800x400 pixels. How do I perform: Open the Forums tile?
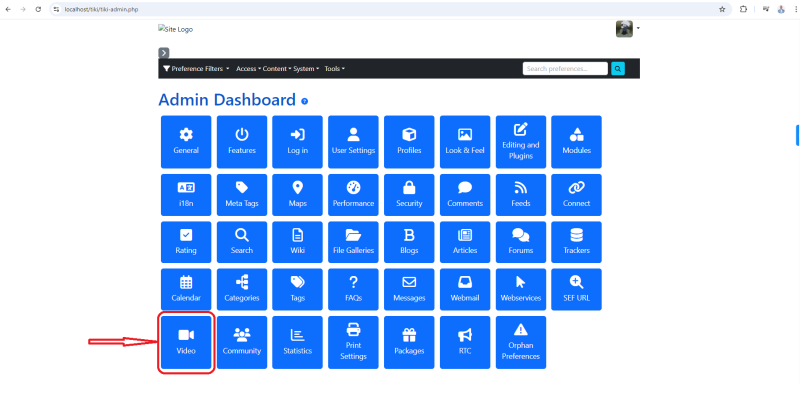click(x=521, y=242)
